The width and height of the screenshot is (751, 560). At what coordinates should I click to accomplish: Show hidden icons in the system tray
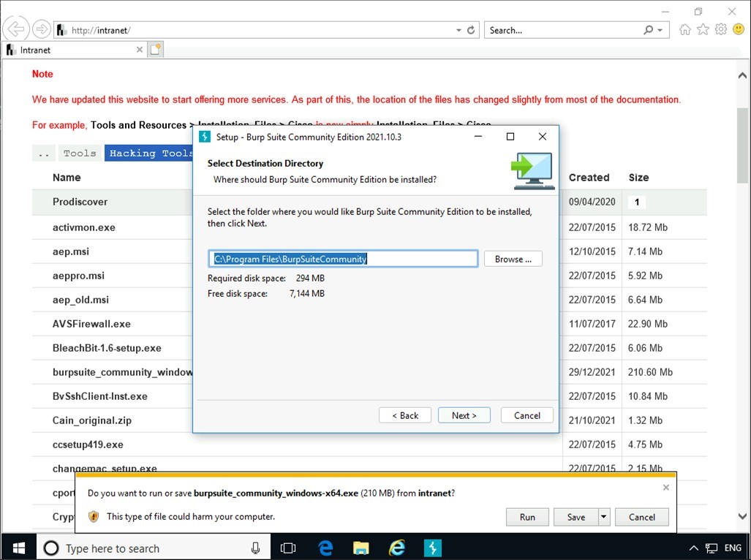coord(693,548)
